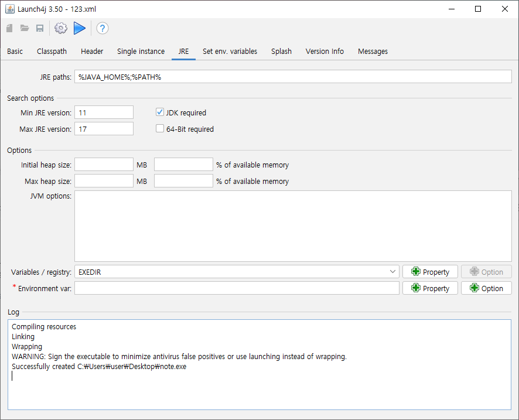Click Property button beside Variables / registry
Viewport: 519px width, 420px height.
[x=430, y=272]
